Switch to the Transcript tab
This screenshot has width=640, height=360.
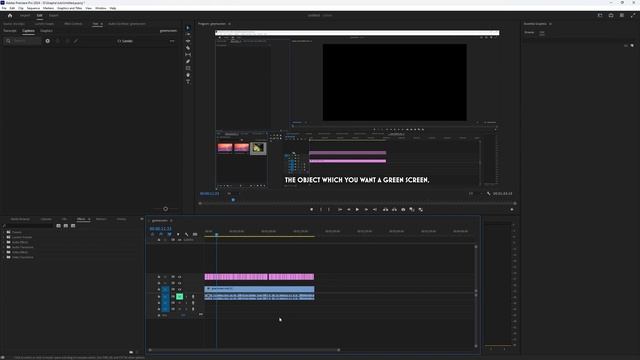pos(10,31)
